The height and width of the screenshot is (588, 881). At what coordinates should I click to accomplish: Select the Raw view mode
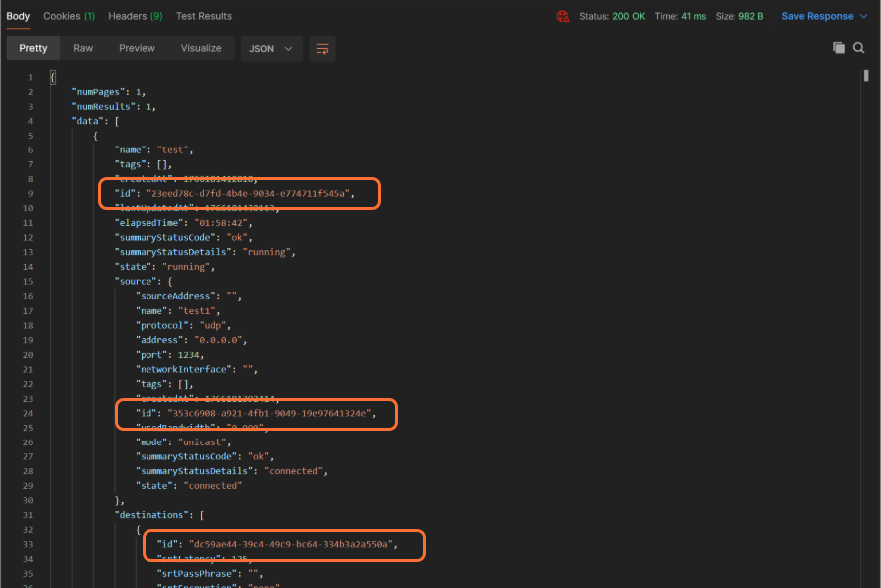(83, 48)
